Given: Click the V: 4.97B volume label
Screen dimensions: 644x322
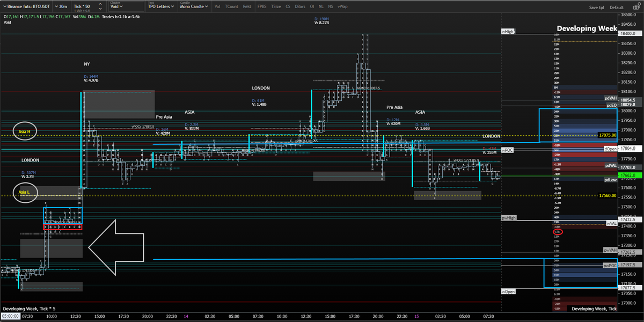Looking at the screenshot, I should click(92, 80).
